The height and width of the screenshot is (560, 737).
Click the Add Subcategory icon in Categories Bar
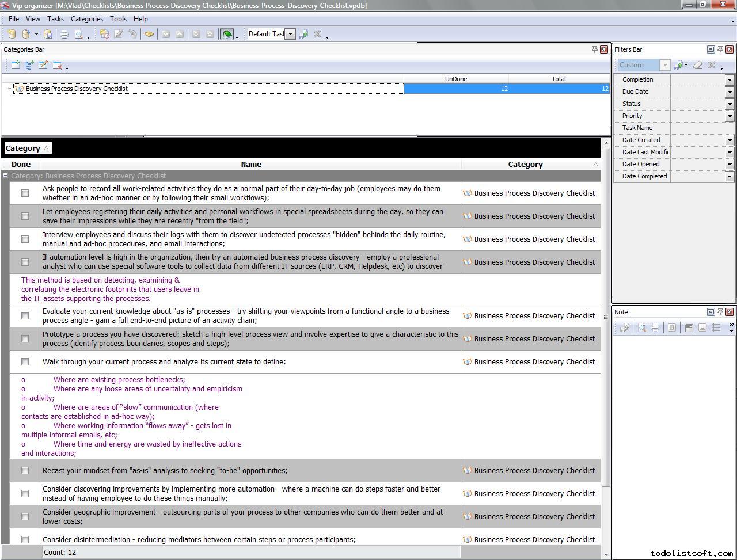(x=29, y=65)
